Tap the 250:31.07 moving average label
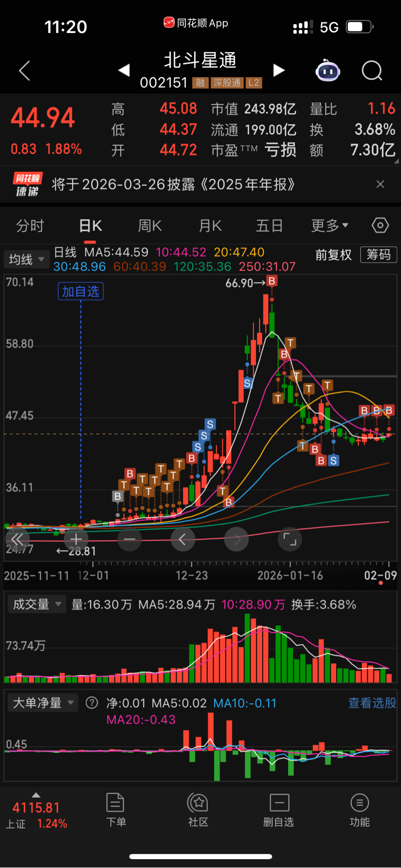Screen dimensions: 401x868 (267, 267)
